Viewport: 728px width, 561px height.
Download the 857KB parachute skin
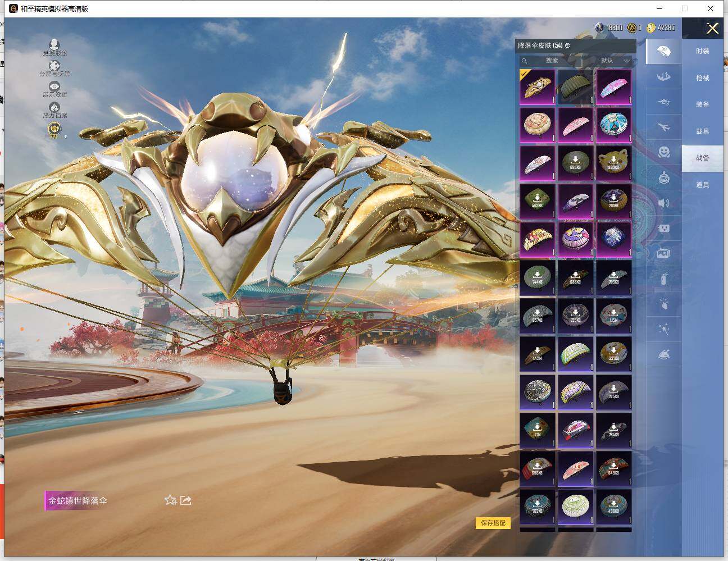point(538,316)
